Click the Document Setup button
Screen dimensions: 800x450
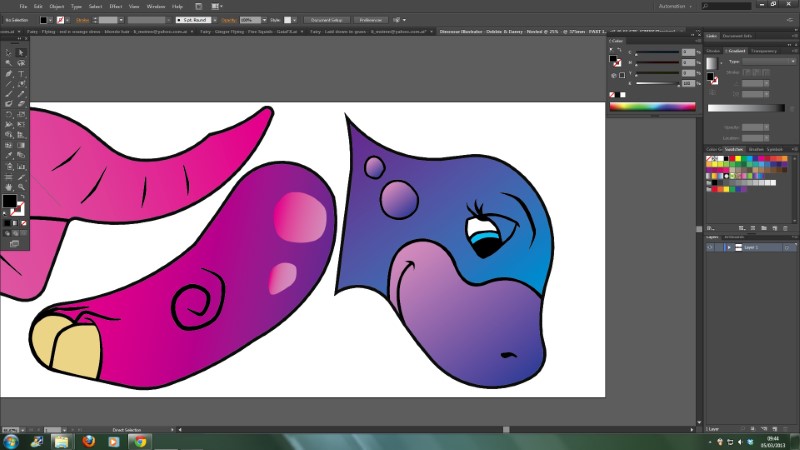[x=326, y=19]
